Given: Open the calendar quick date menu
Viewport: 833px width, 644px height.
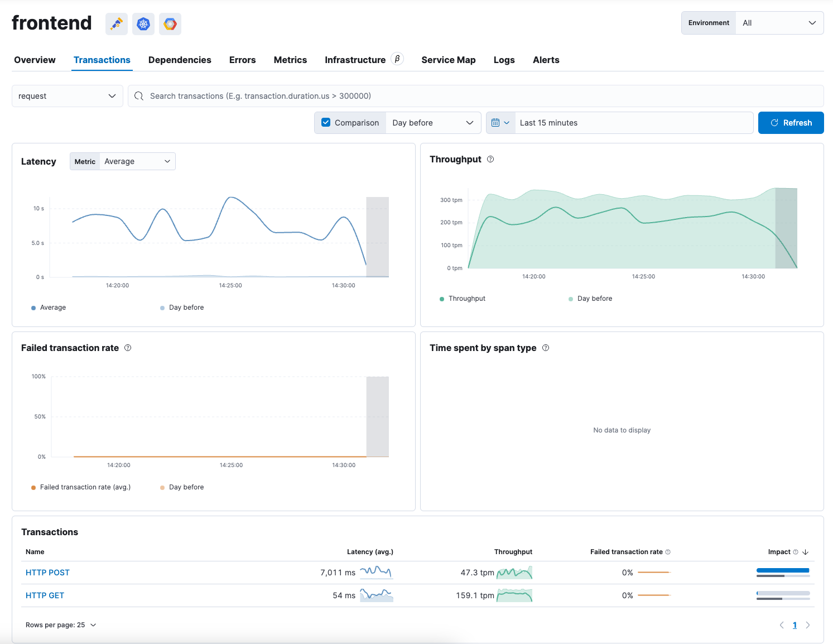Looking at the screenshot, I should 500,123.
